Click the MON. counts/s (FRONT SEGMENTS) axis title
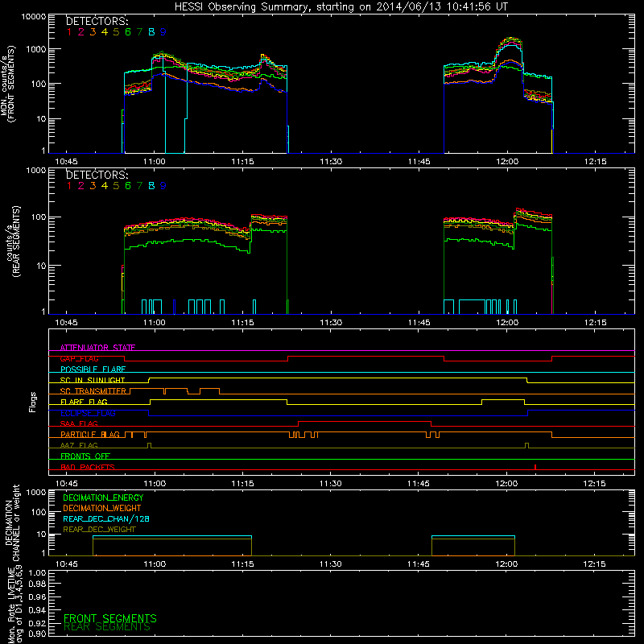The image size is (644, 644). tap(7, 84)
